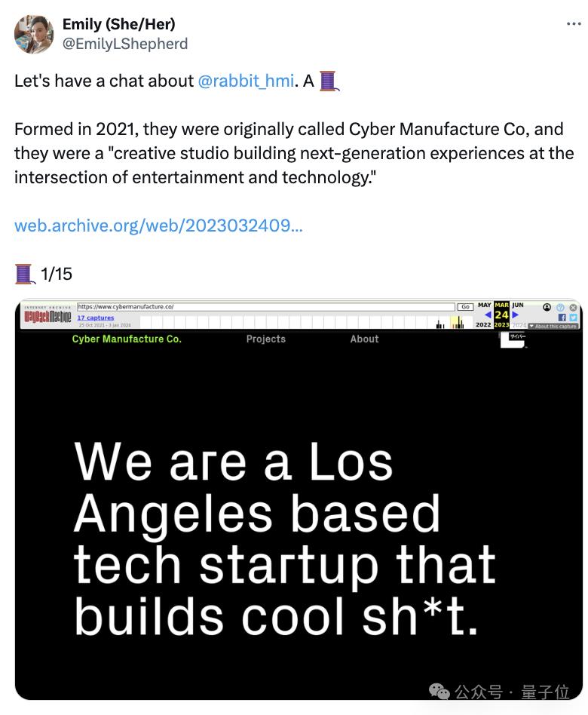The image size is (588, 715).
Task: Click the 17 captures link
Action: click(96, 318)
